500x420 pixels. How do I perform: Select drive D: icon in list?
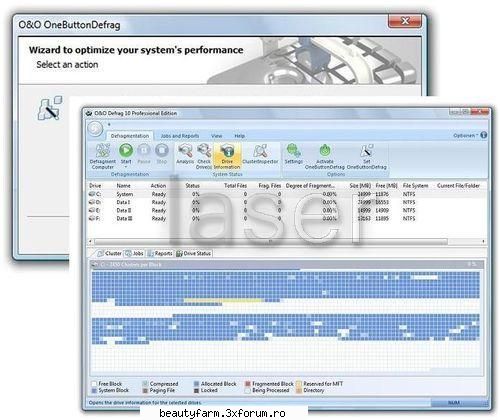[x=92, y=202]
